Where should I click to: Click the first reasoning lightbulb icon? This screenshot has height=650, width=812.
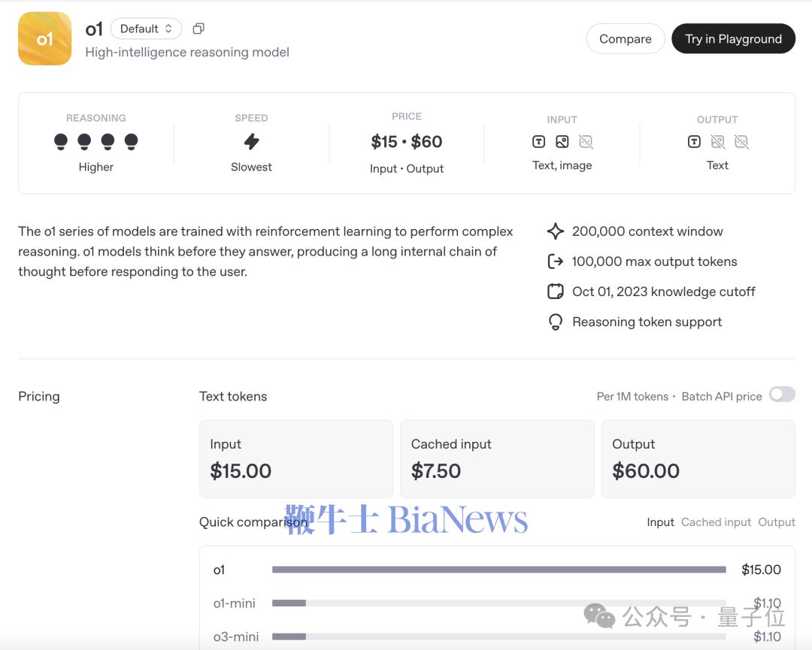(61, 142)
